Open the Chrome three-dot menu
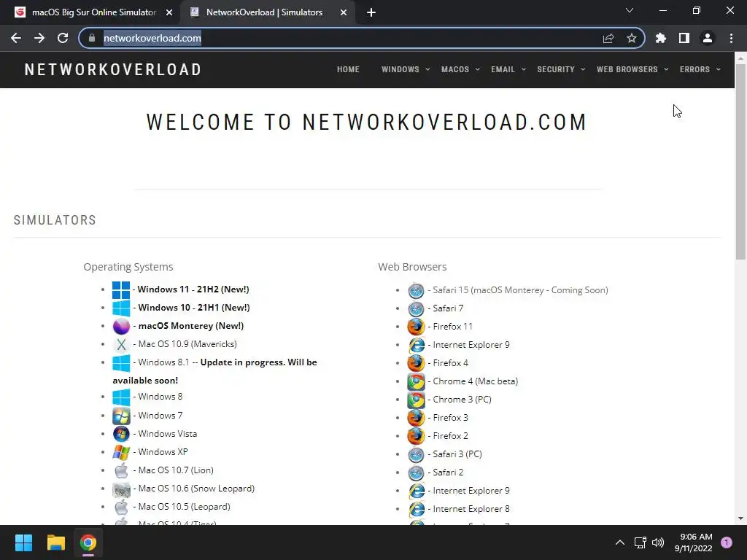This screenshot has width=747, height=560. 731,38
